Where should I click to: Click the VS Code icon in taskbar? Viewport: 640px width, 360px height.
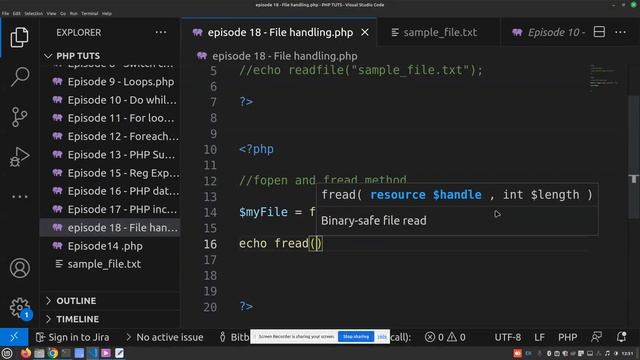[x=93, y=353]
